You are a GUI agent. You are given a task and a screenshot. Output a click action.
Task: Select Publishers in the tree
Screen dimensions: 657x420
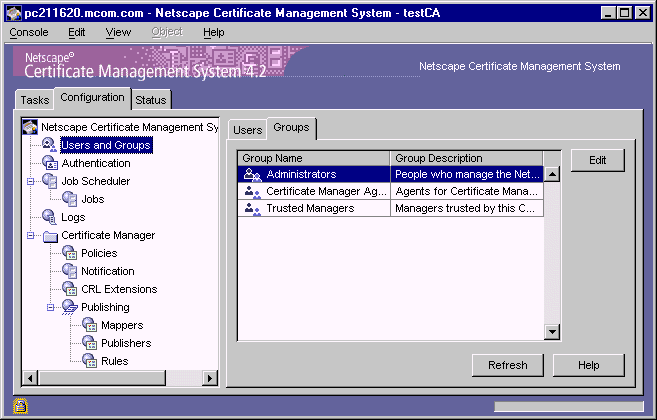[x=126, y=343]
